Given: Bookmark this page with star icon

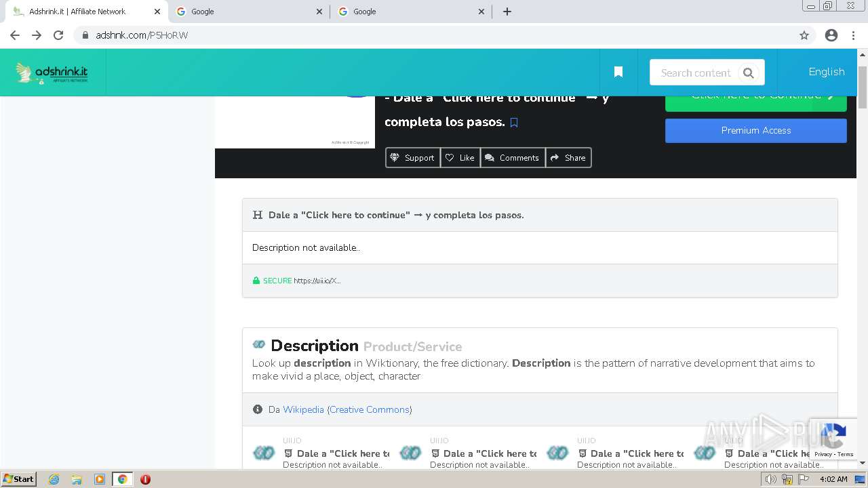Looking at the screenshot, I should [x=804, y=35].
